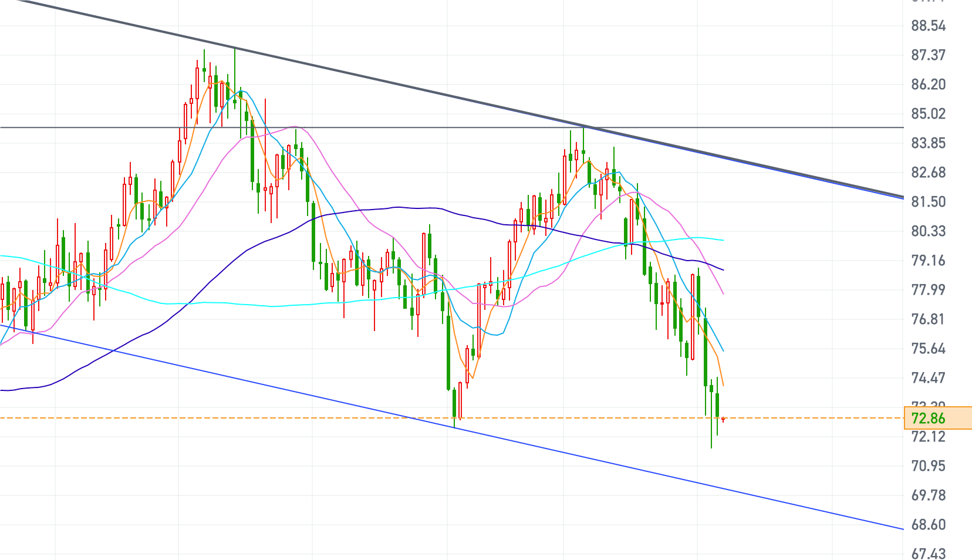Click the 85.02 price axis label
This screenshot has height=560, width=972.
pos(929,114)
